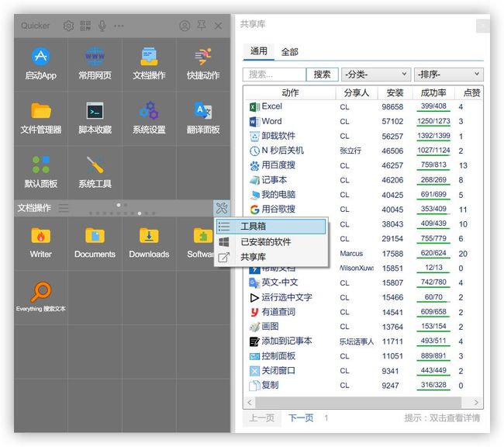Select the 关闭窗口 row

[x=363, y=371]
